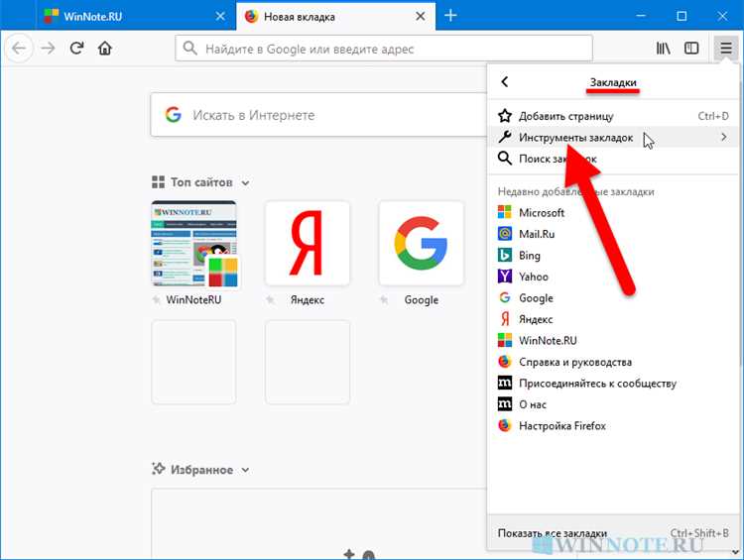Open the Google bookmark in the list
The width and height of the screenshot is (744, 560).
(613, 297)
